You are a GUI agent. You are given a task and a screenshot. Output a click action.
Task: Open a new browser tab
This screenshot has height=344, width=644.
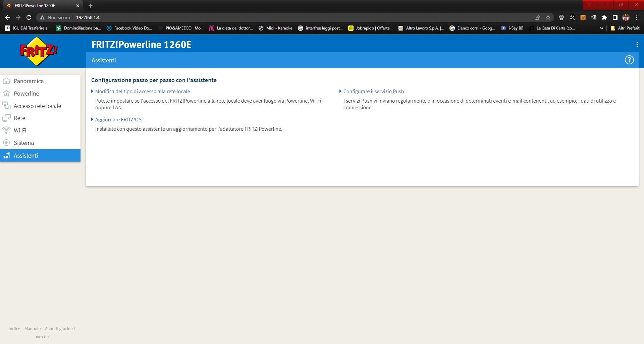point(91,6)
